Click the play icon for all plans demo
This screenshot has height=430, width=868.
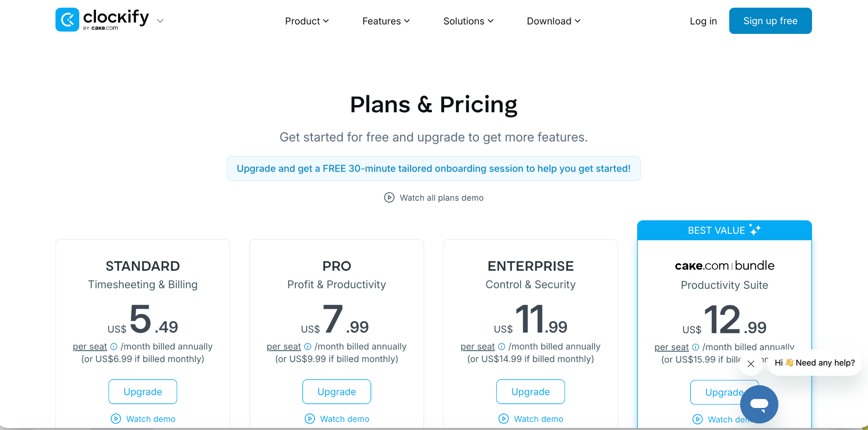pyautogui.click(x=389, y=197)
